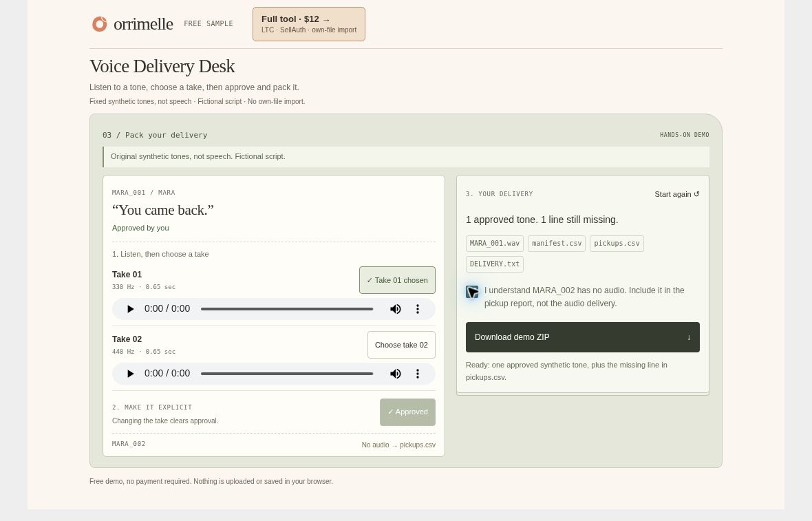Open the Full tool $12 offer
Image resolution: width=812 pixels, height=521 pixels.
tap(309, 24)
